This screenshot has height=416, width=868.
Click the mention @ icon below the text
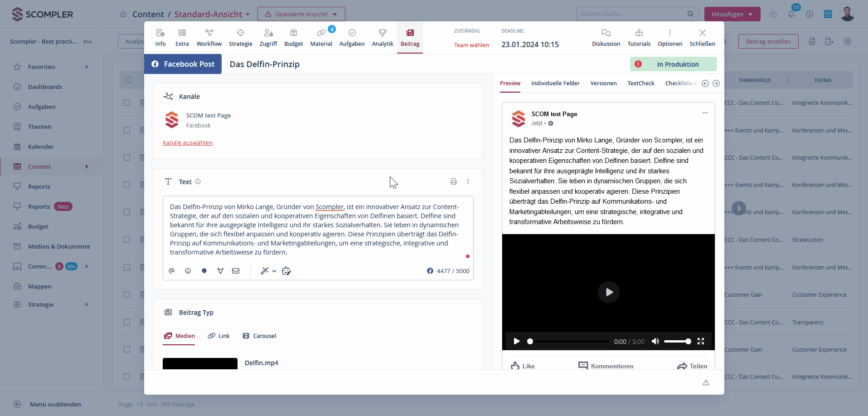171,271
